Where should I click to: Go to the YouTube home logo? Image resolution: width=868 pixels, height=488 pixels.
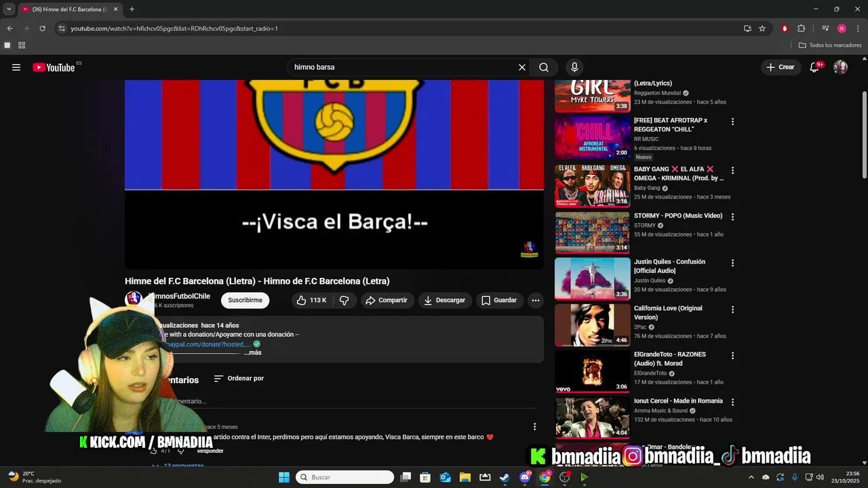(54, 67)
